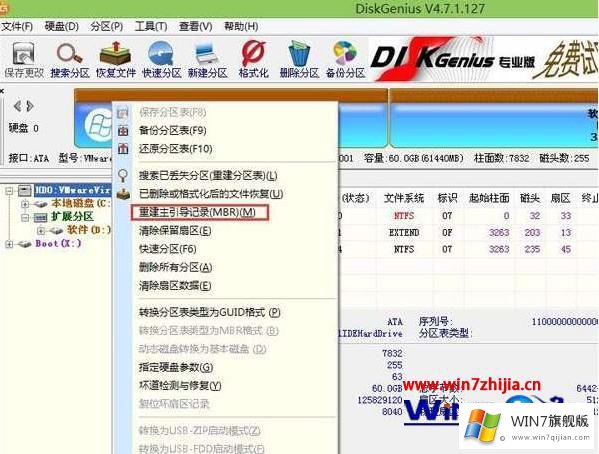The height and width of the screenshot is (454, 599).
Task: Select 扩展分区 in the disk tree
Action: click(x=72, y=217)
